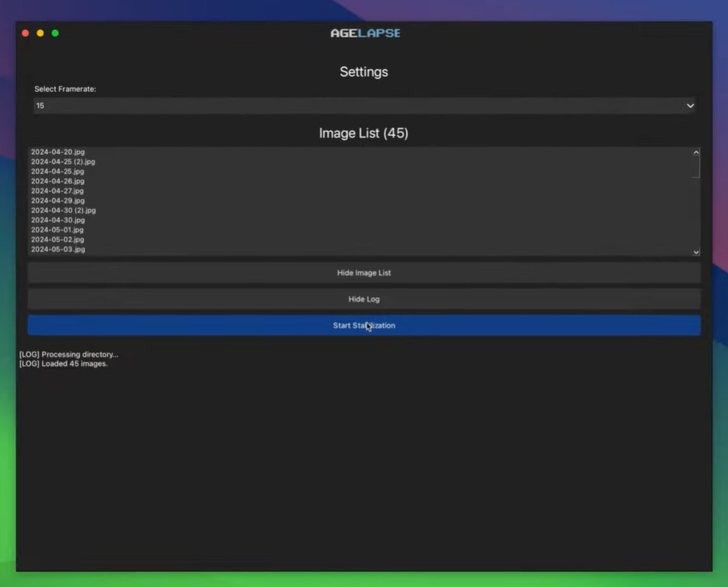Select 2024-04-25 (2).jpg in the list
728x587 pixels.
[63, 162]
